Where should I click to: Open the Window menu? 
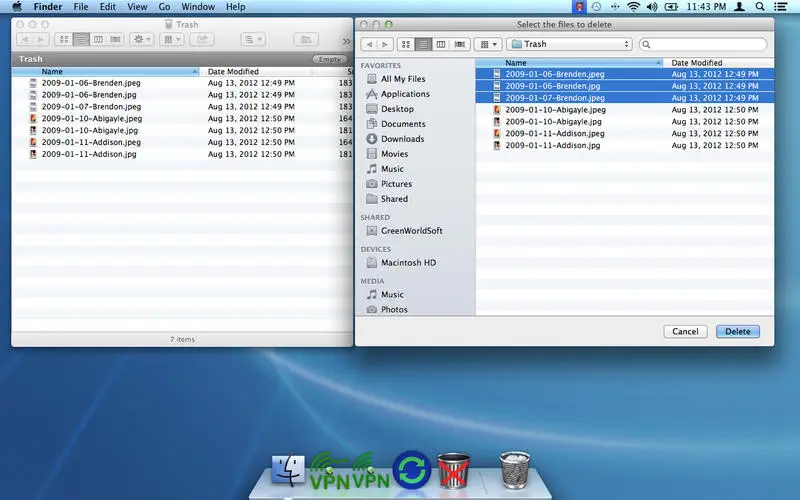pyautogui.click(x=198, y=7)
